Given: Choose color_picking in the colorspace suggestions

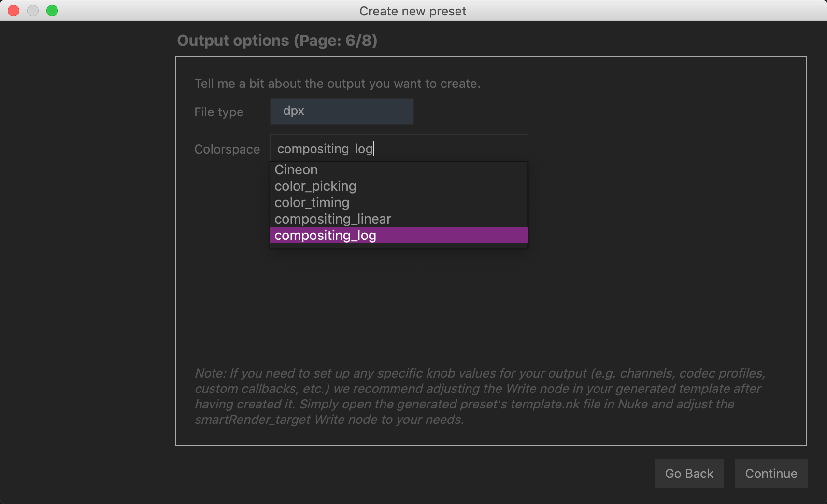Looking at the screenshot, I should click(315, 186).
